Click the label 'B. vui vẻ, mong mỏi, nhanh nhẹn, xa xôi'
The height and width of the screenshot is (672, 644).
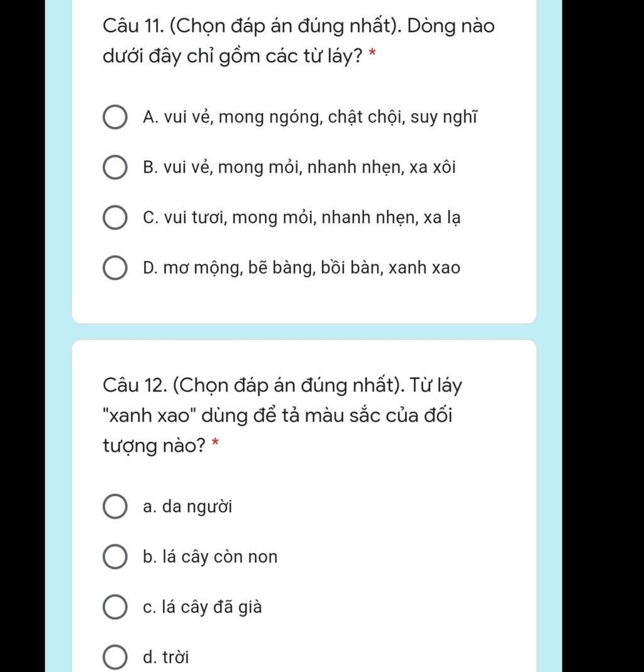[299, 167]
